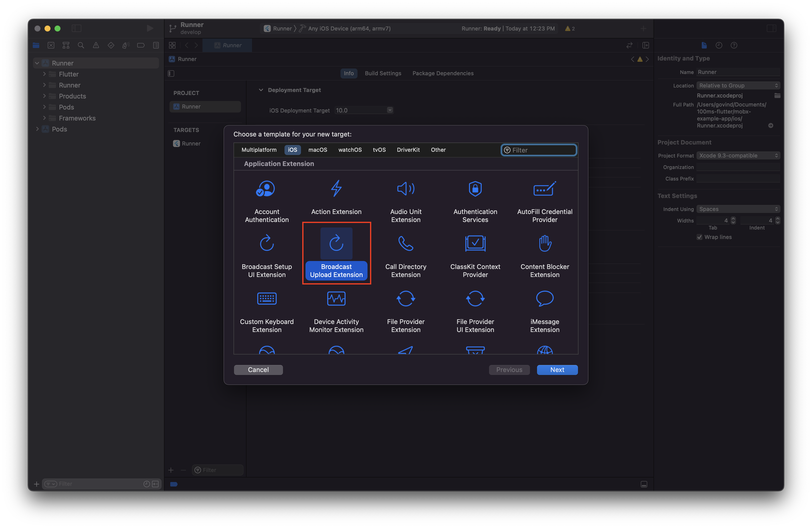Toggle the Wrap lines checkbox
Image resolution: width=812 pixels, height=528 pixels.
click(x=699, y=237)
